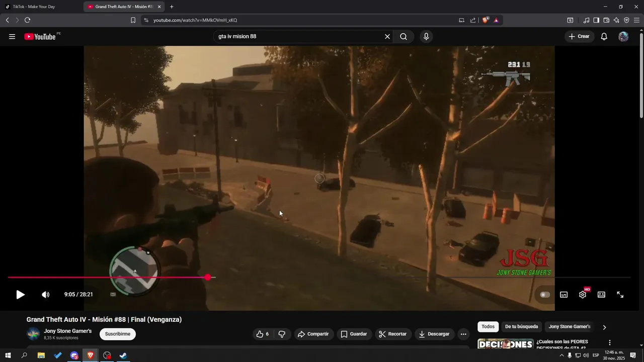Open site information icon in address bar
The image size is (644, 362).
point(146,20)
